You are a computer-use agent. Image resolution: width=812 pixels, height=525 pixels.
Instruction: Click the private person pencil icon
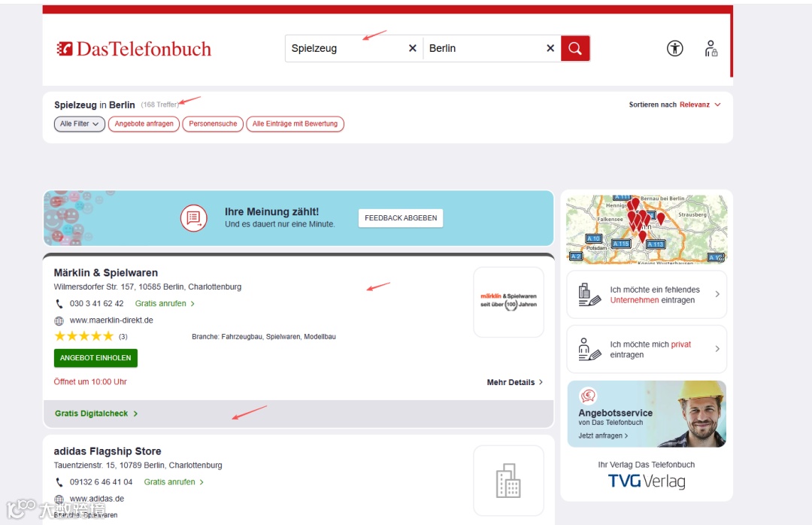589,349
